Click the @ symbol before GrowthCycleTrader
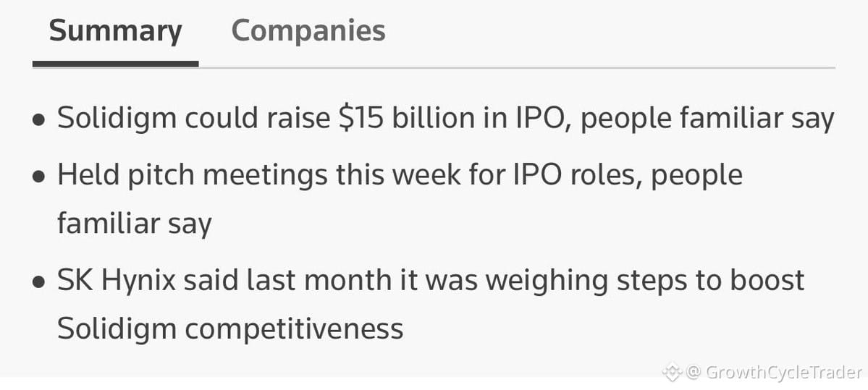The image size is (868, 390). click(693, 373)
